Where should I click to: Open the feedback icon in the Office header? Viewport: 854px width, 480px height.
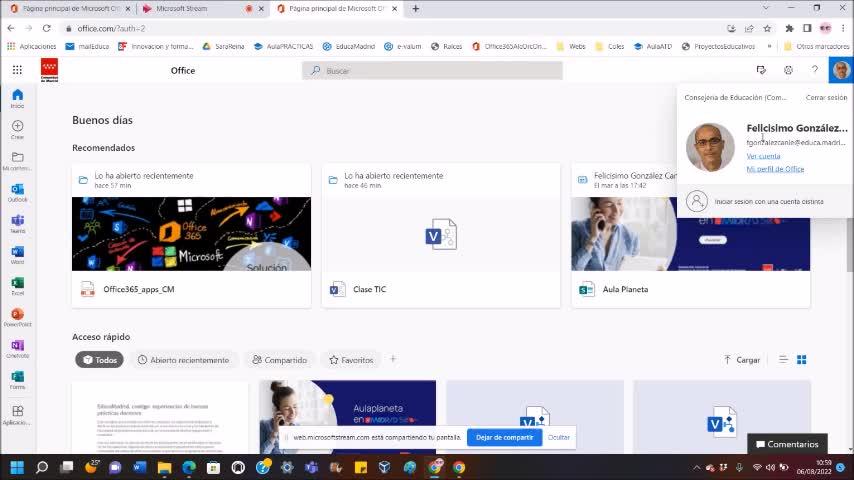point(761,70)
